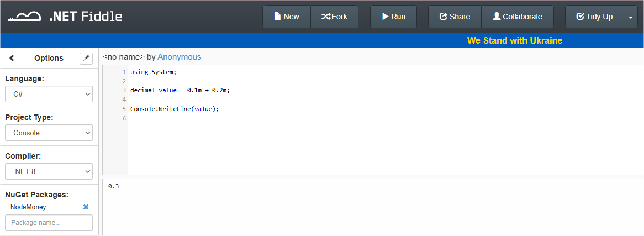Open the Language dropdown showing C#

(x=49, y=94)
